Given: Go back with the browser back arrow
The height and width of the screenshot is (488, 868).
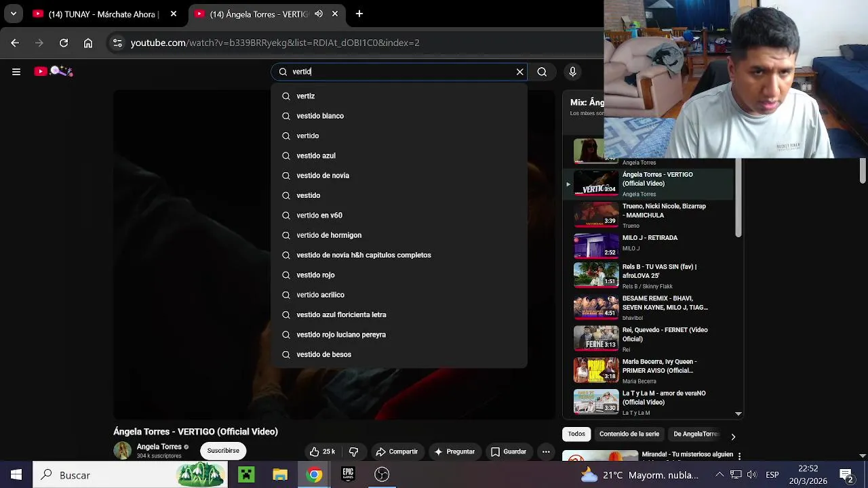Looking at the screenshot, I should point(15,43).
